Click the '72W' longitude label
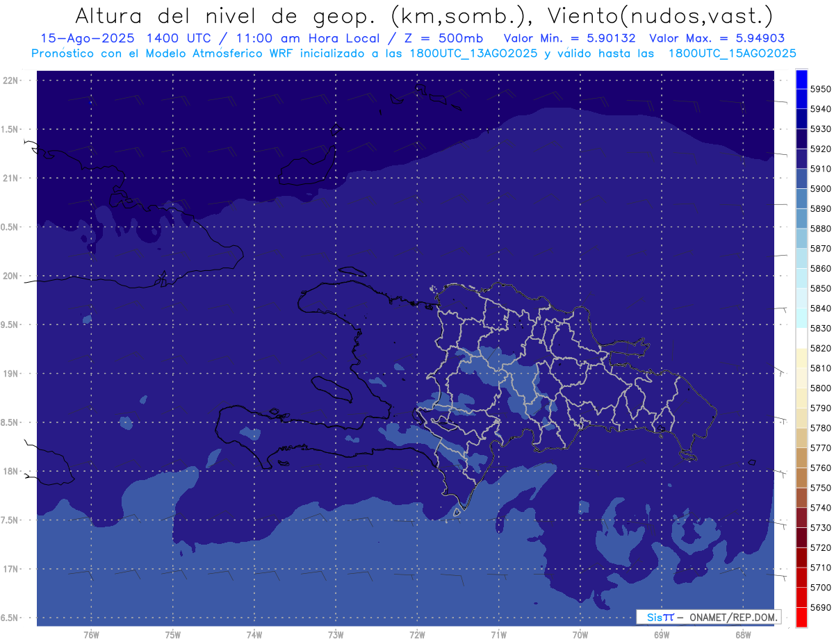834x644 pixels. pos(417,635)
